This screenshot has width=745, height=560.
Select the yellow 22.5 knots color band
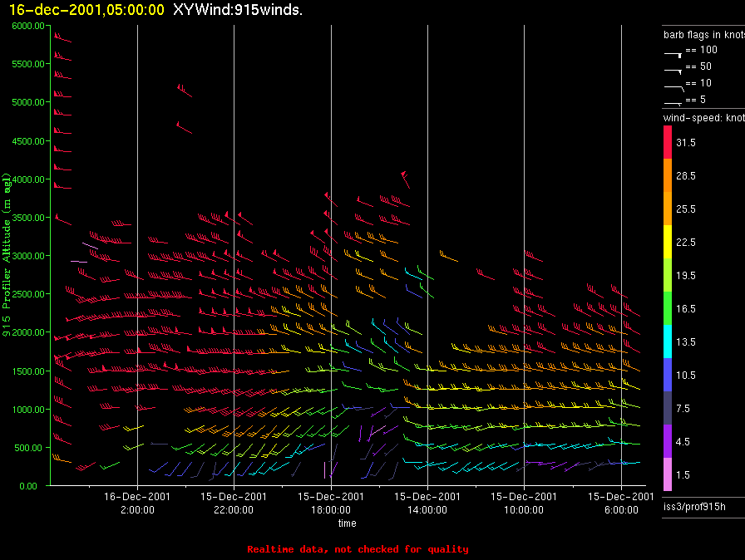coord(668,242)
